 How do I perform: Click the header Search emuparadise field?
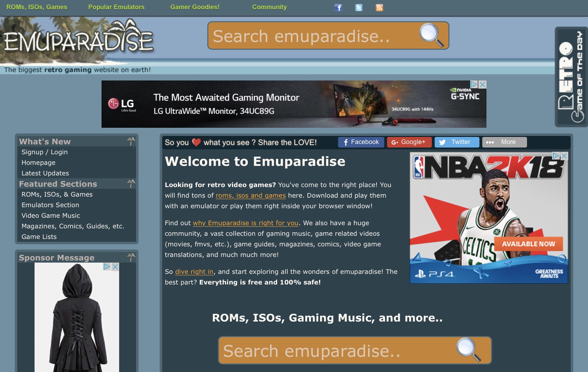[x=310, y=36]
